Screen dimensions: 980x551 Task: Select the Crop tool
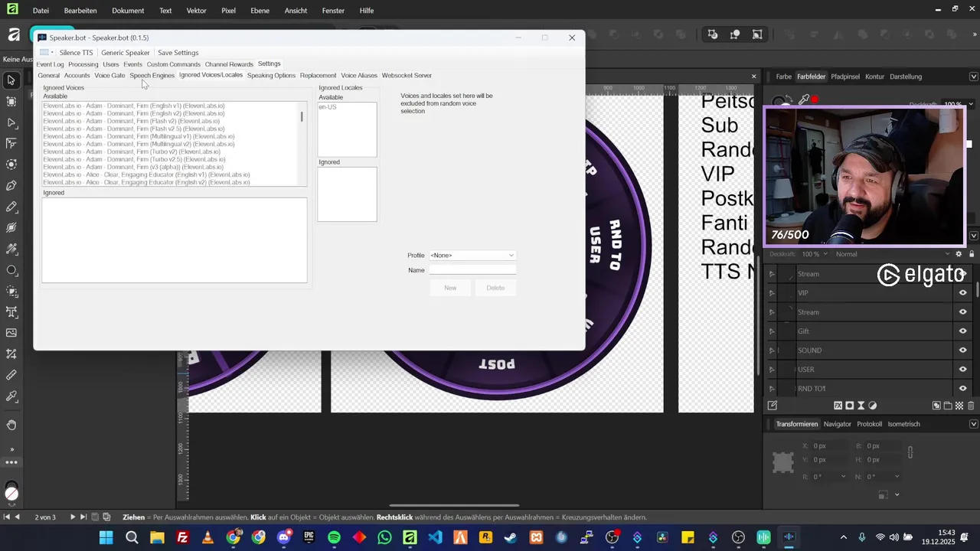[x=11, y=354]
